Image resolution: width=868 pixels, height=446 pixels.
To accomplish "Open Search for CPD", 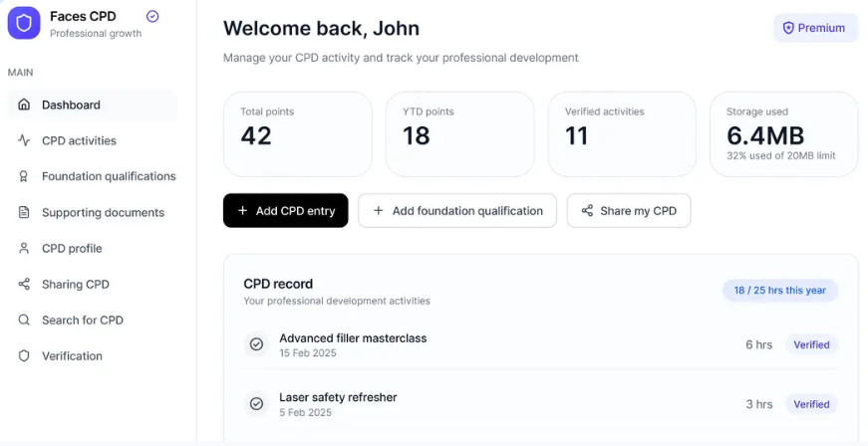I will (x=92, y=320).
